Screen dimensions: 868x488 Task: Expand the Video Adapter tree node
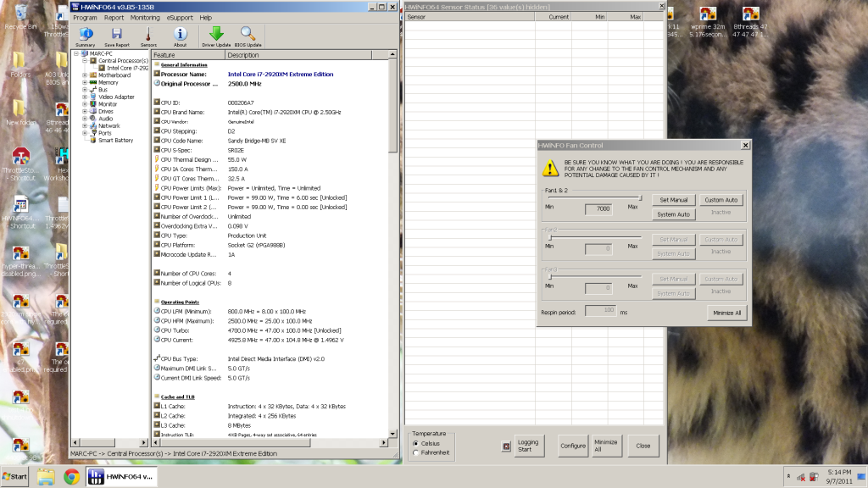click(x=85, y=97)
